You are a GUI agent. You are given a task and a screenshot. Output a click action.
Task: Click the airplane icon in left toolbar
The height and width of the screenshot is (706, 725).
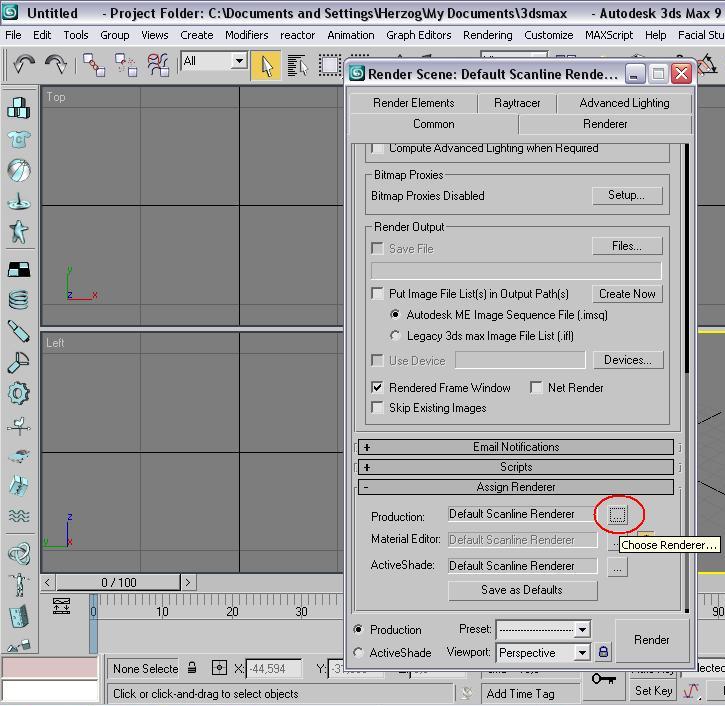pos(19,456)
